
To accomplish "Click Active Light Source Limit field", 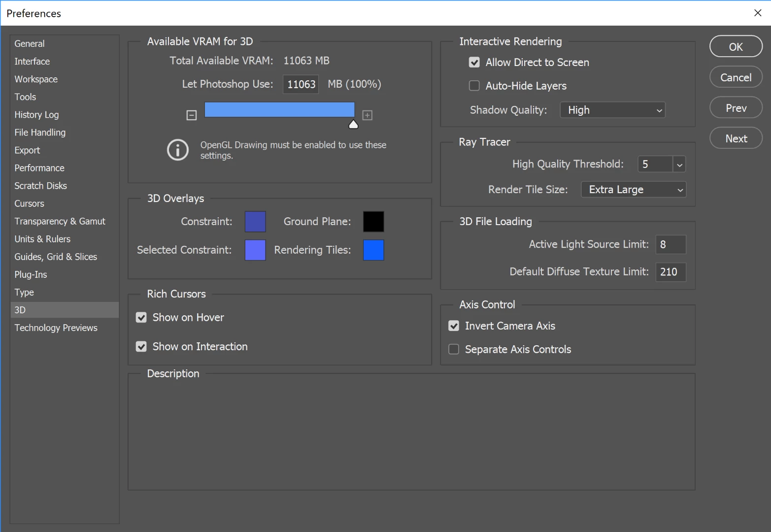I will (670, 244).
